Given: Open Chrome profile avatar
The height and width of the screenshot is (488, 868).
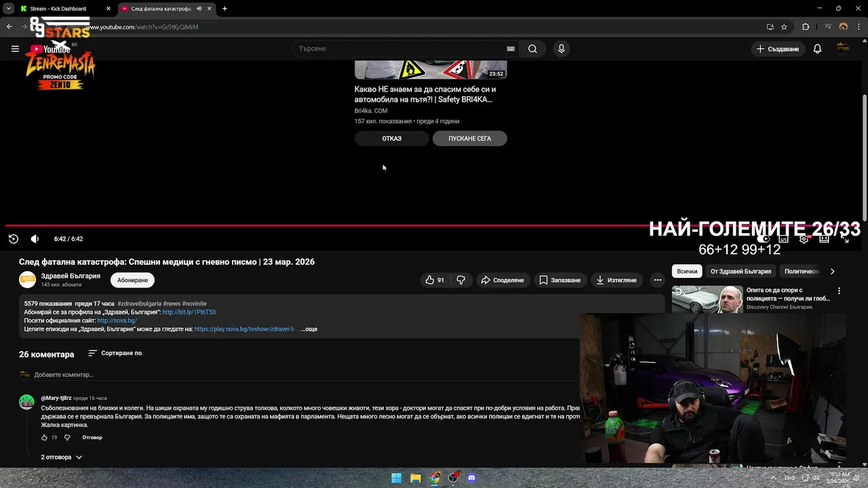Looking at the screenshot, I should point(844,27).
